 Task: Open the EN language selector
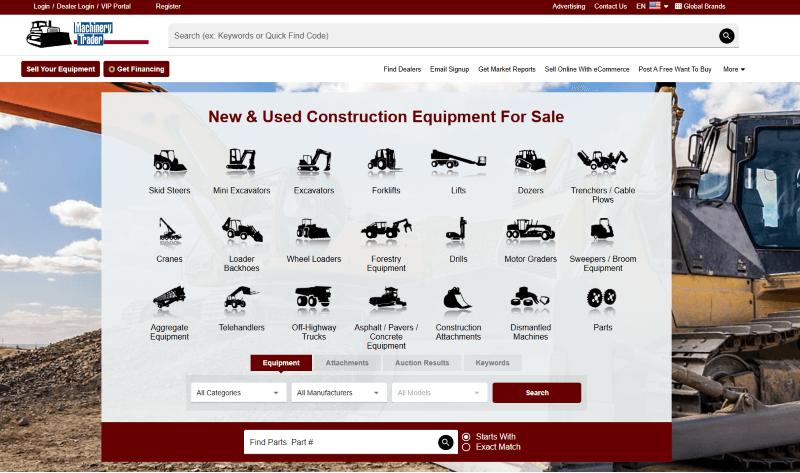[652, 6]
